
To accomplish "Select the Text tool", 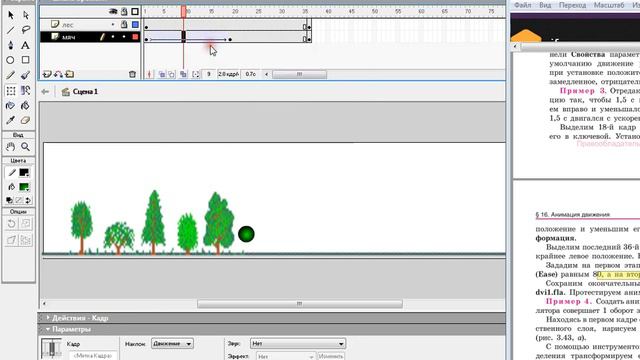I will [x=26, y=45].
